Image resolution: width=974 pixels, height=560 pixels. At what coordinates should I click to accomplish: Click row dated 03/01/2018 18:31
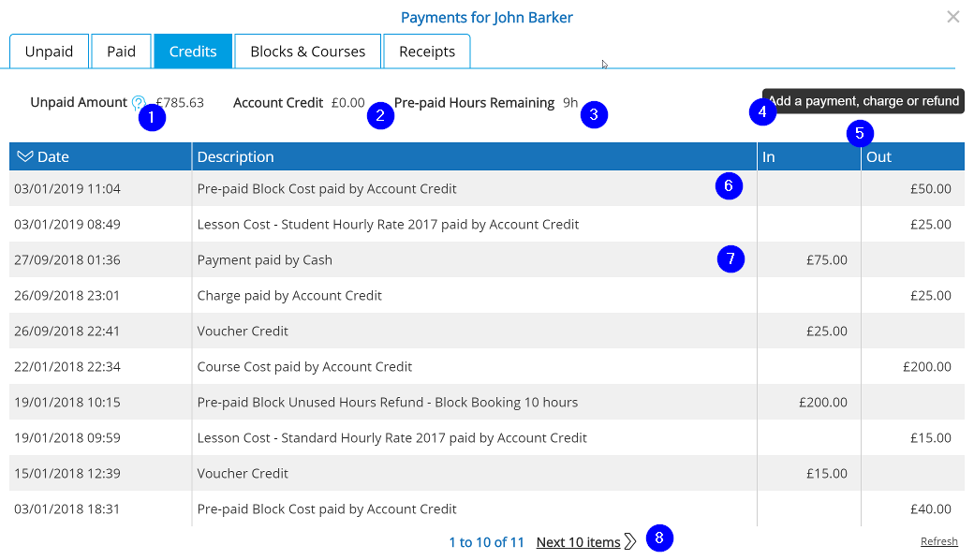(487, 509)
